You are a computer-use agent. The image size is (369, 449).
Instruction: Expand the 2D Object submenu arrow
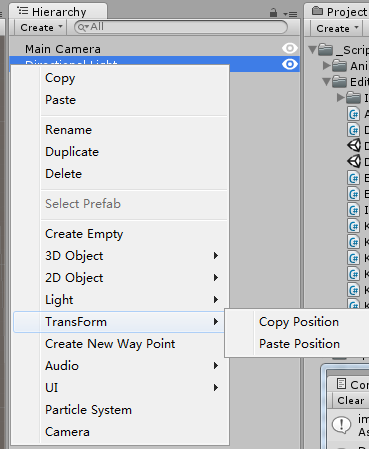pyautogui.click(x=216, y=278)
